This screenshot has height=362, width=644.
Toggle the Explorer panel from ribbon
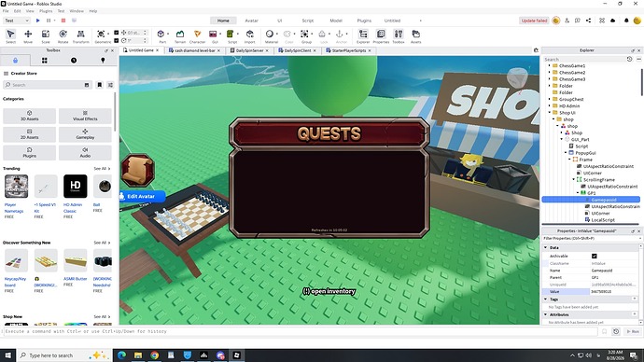(363, 36)
